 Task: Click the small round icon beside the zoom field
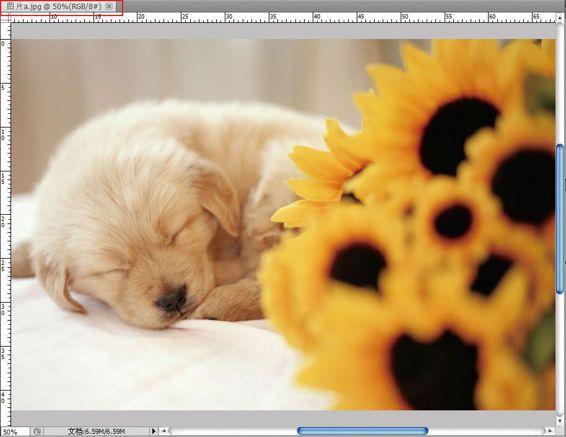(x=37, y=431)
